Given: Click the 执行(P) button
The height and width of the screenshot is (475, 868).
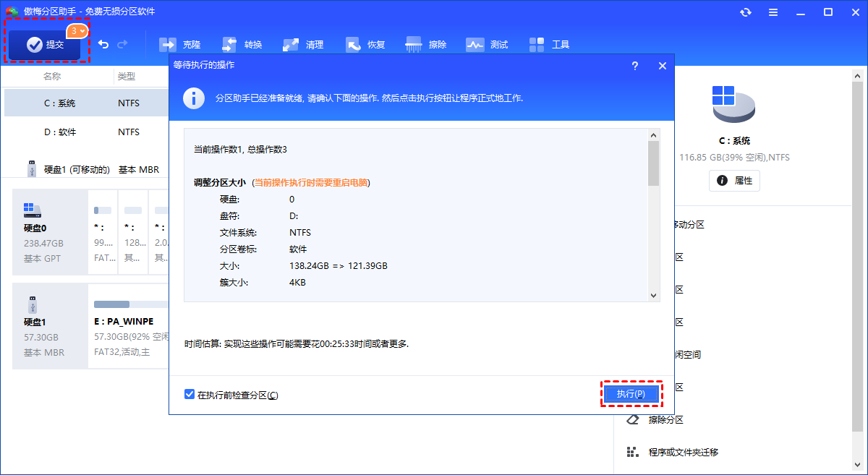Looking at the screenshot, I should pos(631,394).
